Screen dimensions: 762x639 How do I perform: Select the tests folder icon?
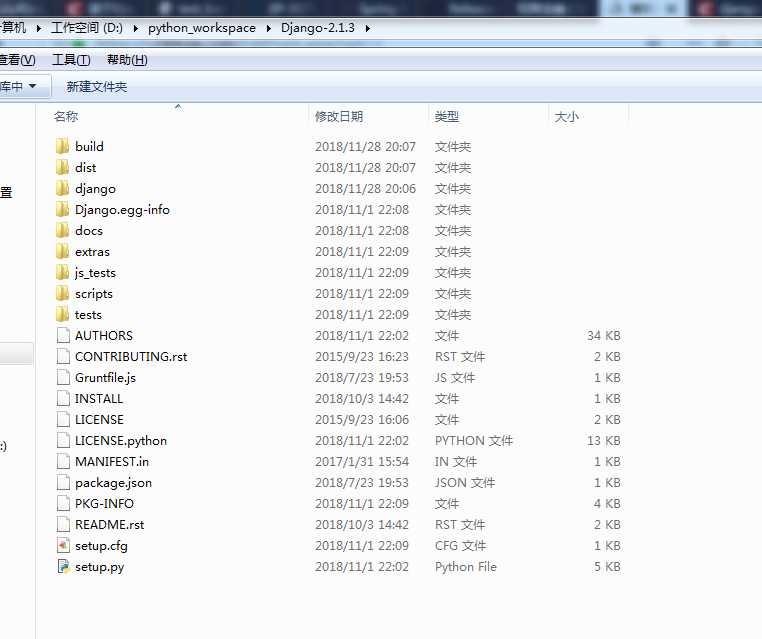pyautogui.click(x=62, y=314)
